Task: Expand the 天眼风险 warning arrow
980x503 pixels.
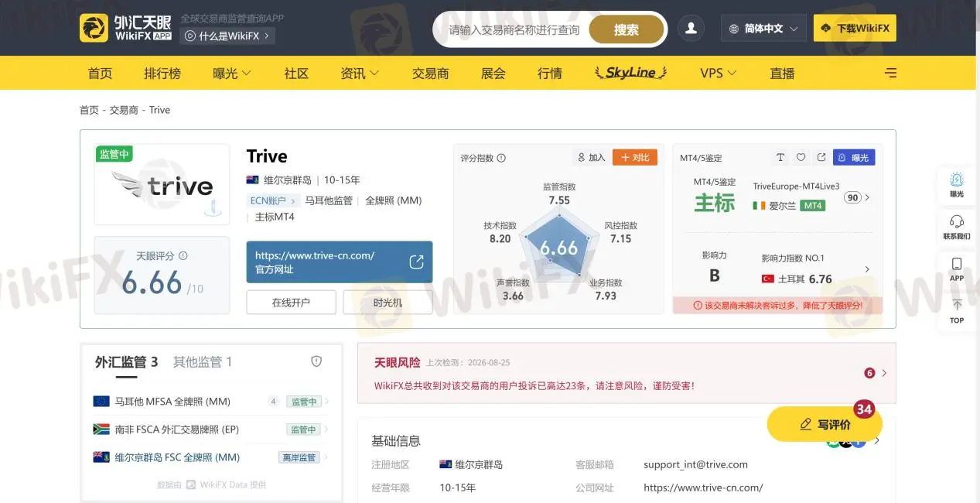Action: tap(884, 373)
